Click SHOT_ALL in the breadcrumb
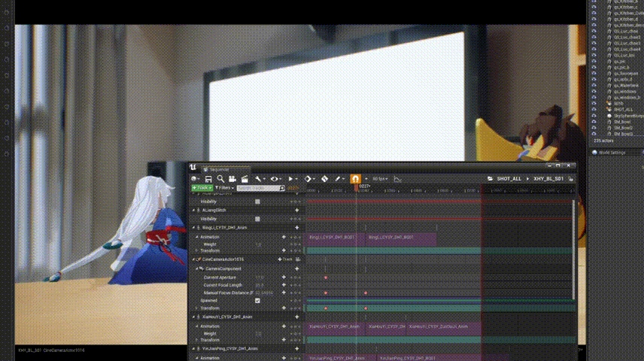 click(x=509, y=179)
